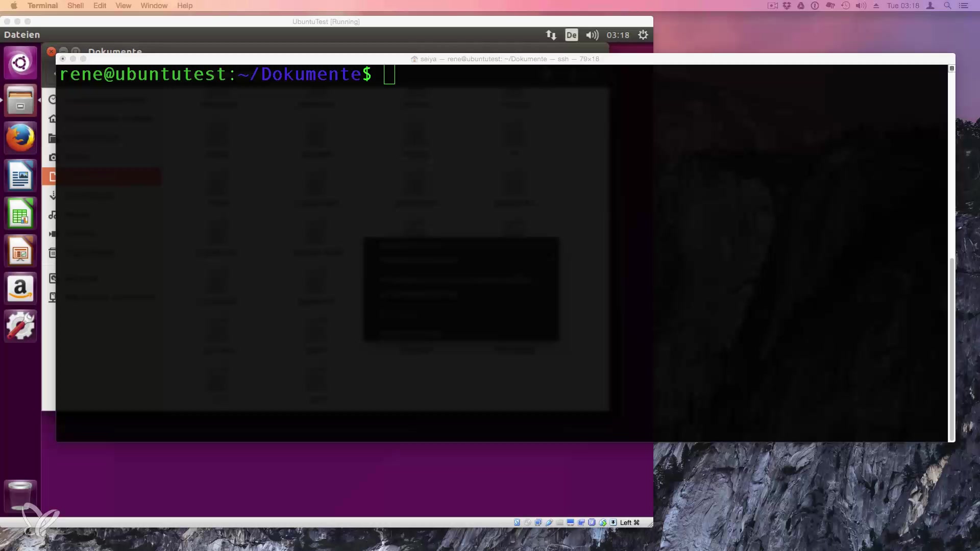
Task: Click the terminal command prompt cursor
Action: tap(389, 74)
